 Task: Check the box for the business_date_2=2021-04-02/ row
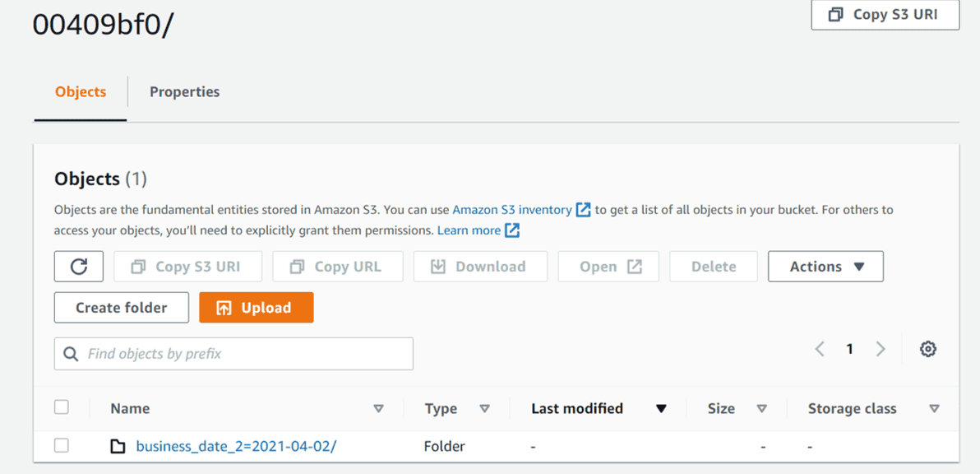coord(61,446)
